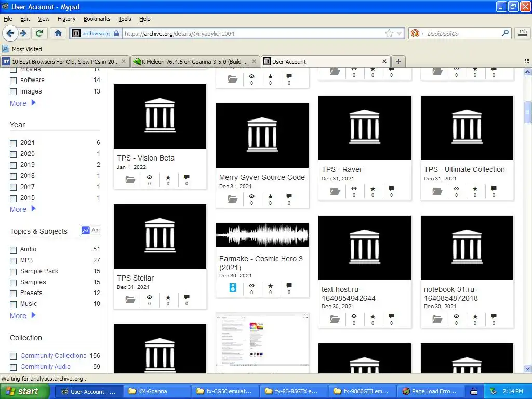This screenshot has height=399, width=532.
Task: Expand More under Topics & Subjects
Action: point(23,315)
